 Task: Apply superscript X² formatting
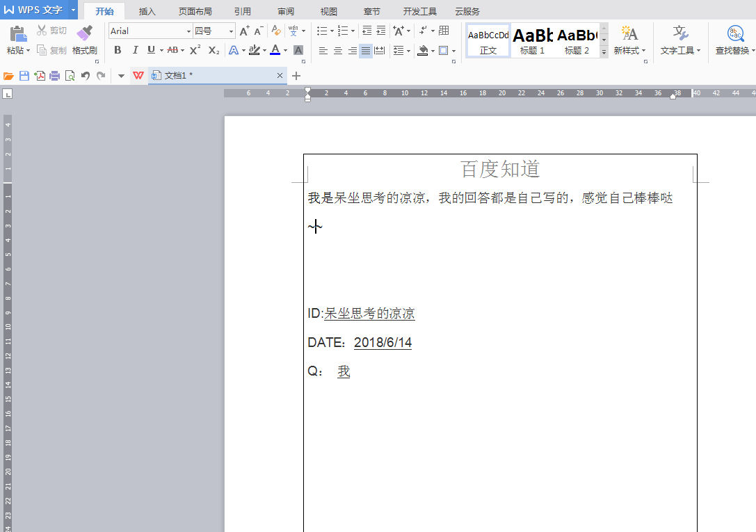point(195,50)
